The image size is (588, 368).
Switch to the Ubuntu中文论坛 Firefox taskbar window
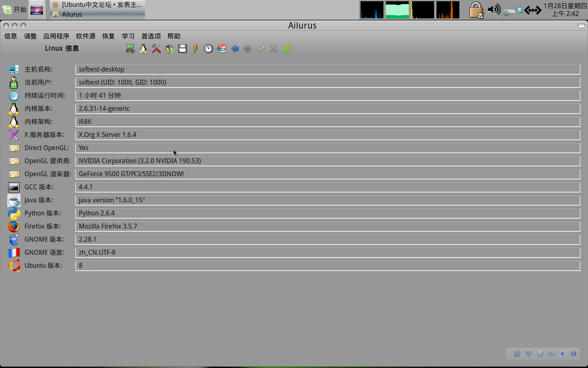pyautogui.click(x=97, y=5)
